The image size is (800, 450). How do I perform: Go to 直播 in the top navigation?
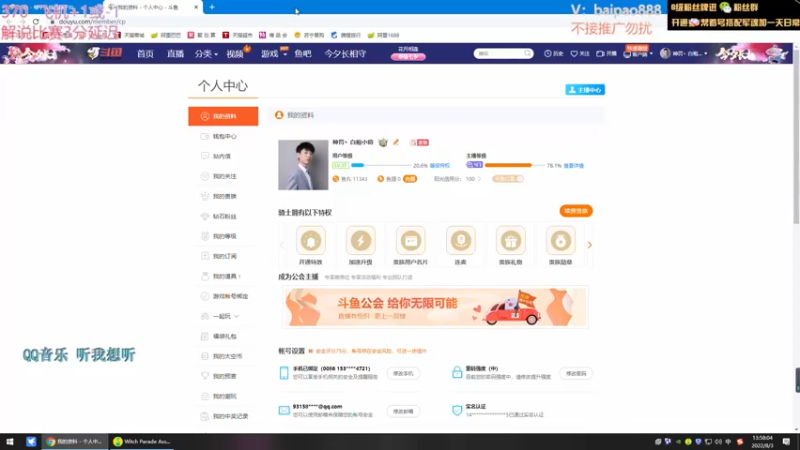175,54
